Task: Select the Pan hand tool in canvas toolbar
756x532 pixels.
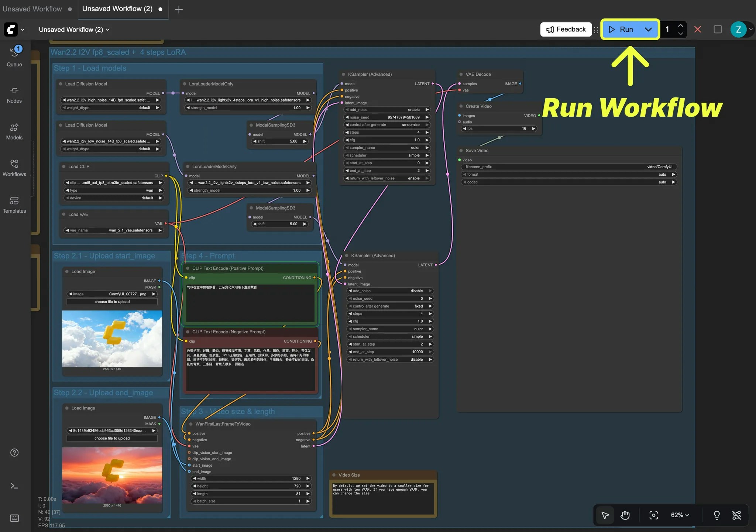Action: click(625, 515)
